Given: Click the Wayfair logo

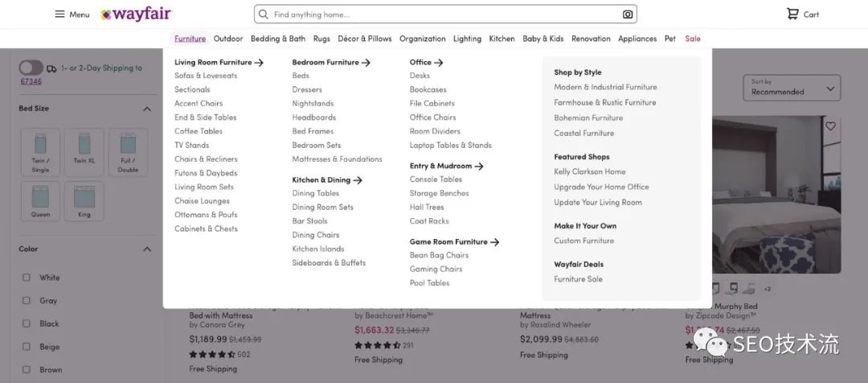Looking at the screenshot, I should click(136, 14).
